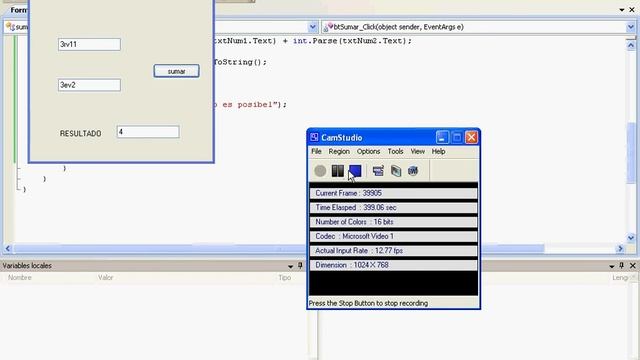Image resolution: width=640 pixels, height=360 pixels.
Task: Open the class types dropdown arrow
Action: click(x=313, y=27)
